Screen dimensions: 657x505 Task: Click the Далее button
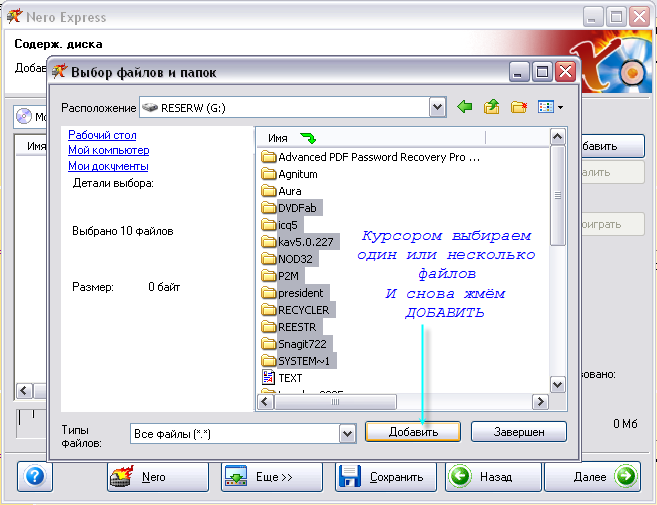[x=592, y=477]
